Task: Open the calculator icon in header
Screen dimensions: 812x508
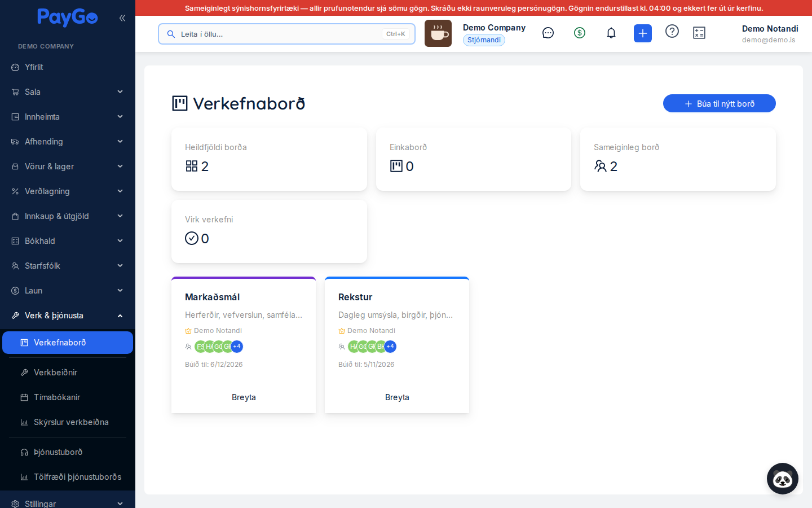Action: coord(699,33)
